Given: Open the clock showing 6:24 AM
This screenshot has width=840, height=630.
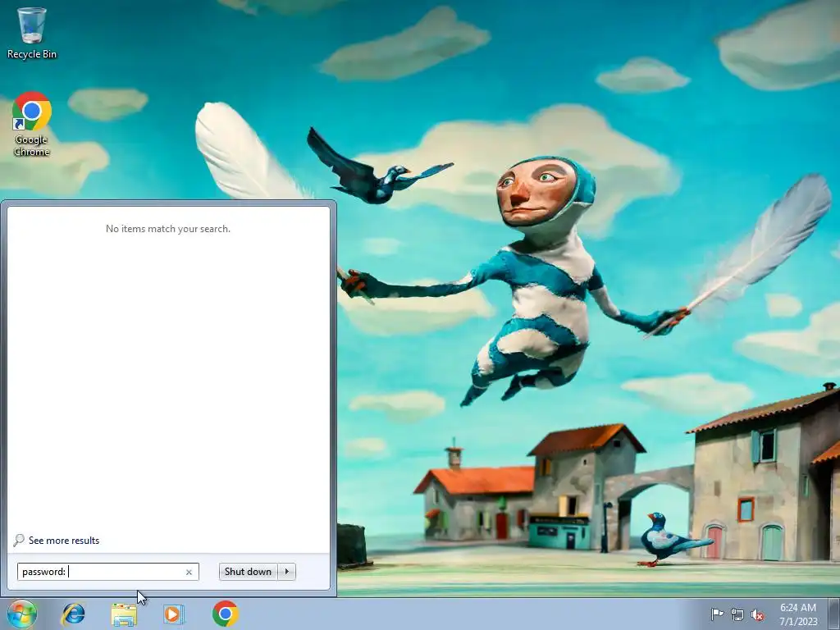Looking at the screenshot, I should coord(798,614).
